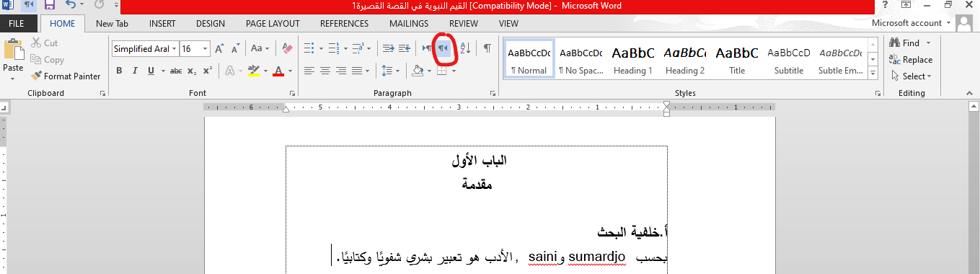Apply red font color
980x274 pixels.
click(278, 71)
